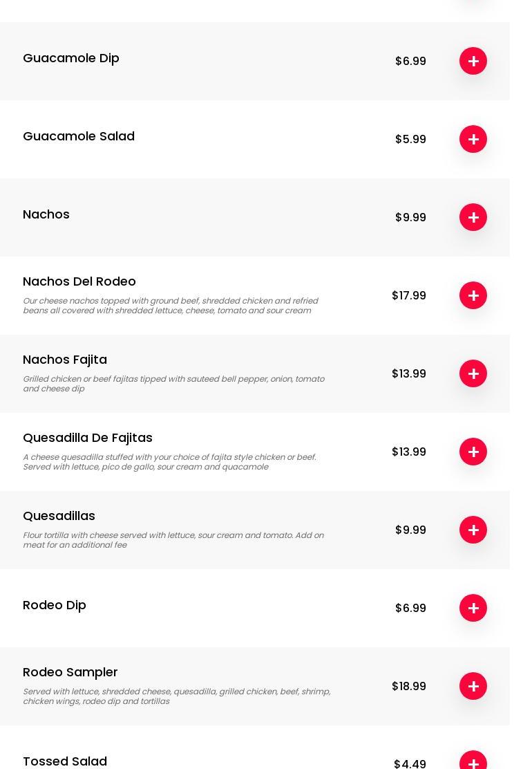Open the Rodeo Sampler item title

coord(70,672)
